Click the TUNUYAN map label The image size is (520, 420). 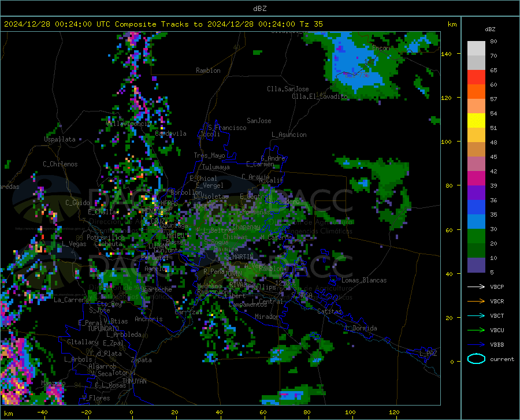click(x=134, y=381)
